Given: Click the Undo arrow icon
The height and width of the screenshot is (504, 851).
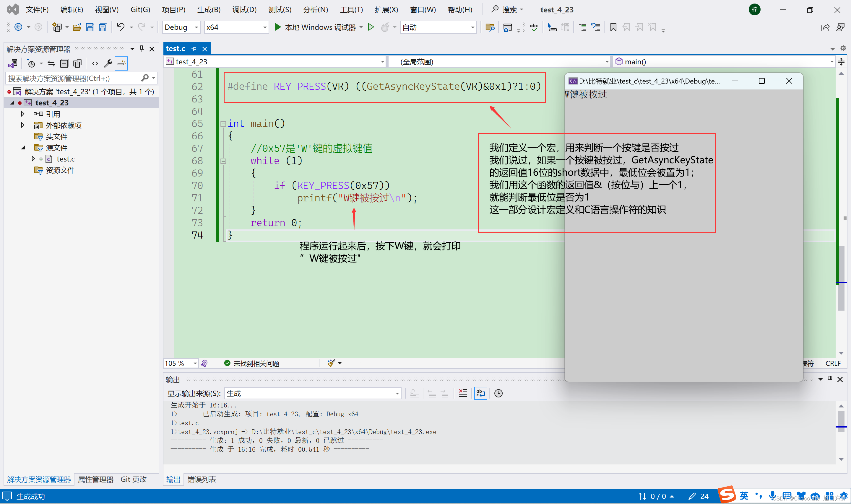Looking at the screenshot, I should pyautogui.click(x=121, y=27).
